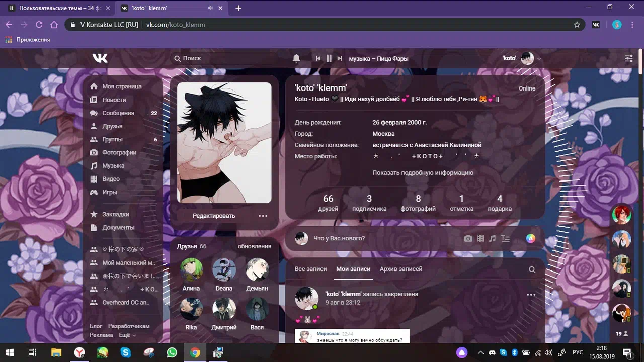Skip to previous track in header player
The image size is (644, 362).
pyautogui.click(x=318, y=58)
